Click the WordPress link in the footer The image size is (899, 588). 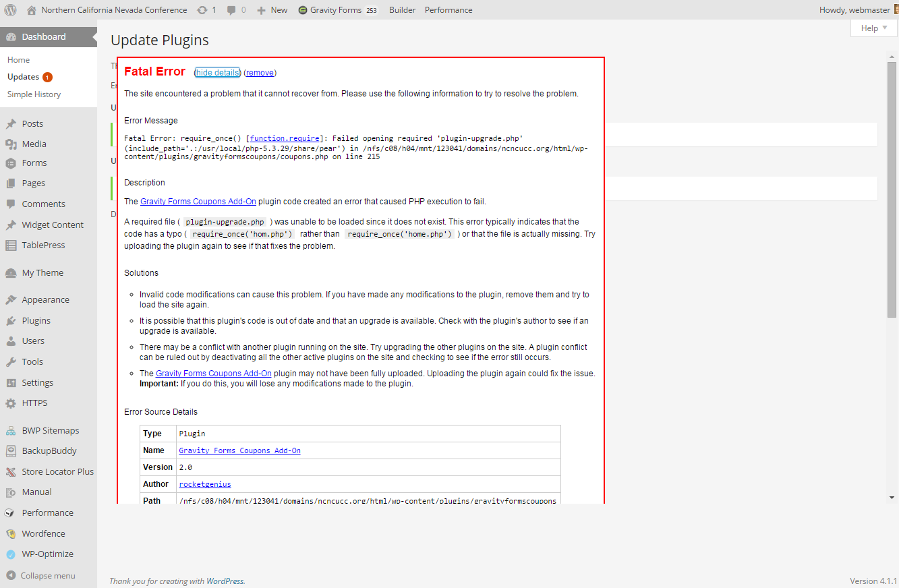point(225,581)
